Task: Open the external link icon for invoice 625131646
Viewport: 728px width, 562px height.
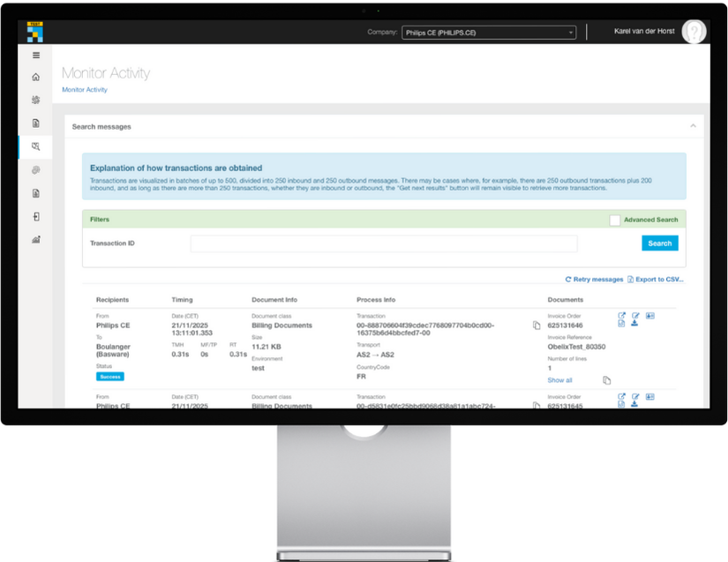Action: [622, 315]
